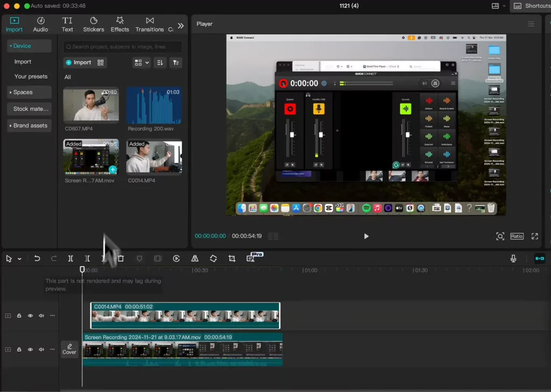Click the Delete trash icon in timeline toolbar

(121, 259)
